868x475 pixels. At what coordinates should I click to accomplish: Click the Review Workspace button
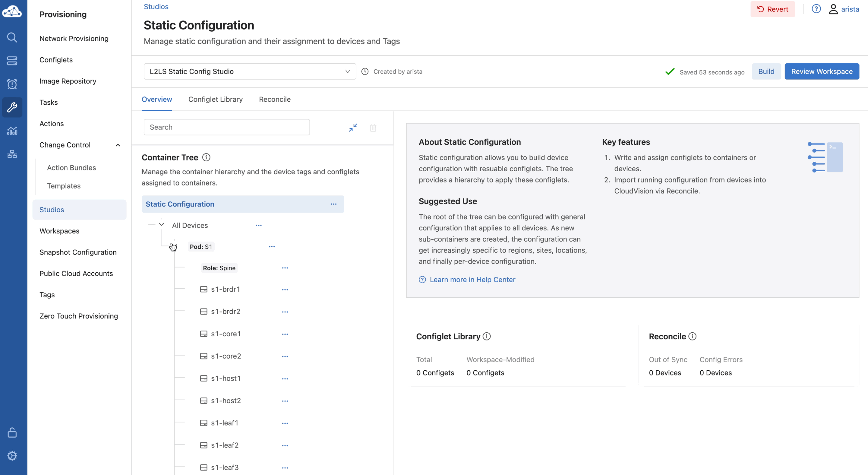pyautogui.click(x=822, y=71)
